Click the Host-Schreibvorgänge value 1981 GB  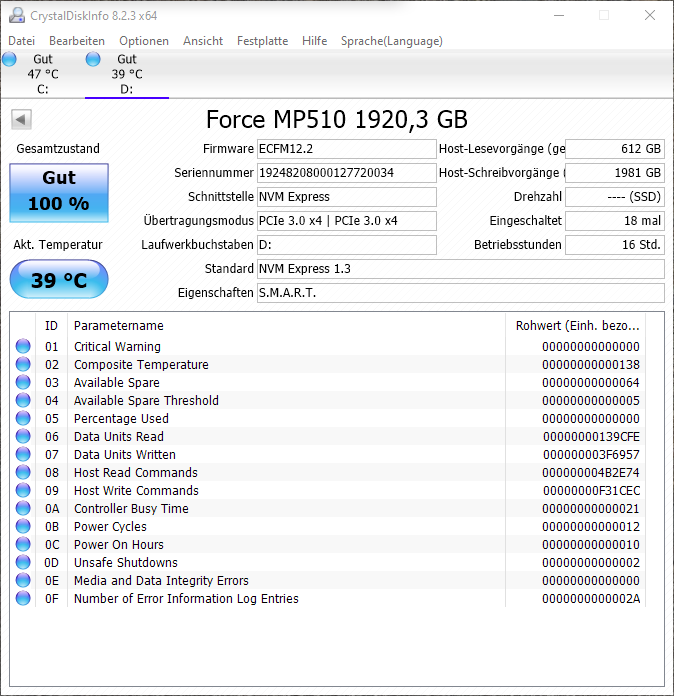click(615, 173)
